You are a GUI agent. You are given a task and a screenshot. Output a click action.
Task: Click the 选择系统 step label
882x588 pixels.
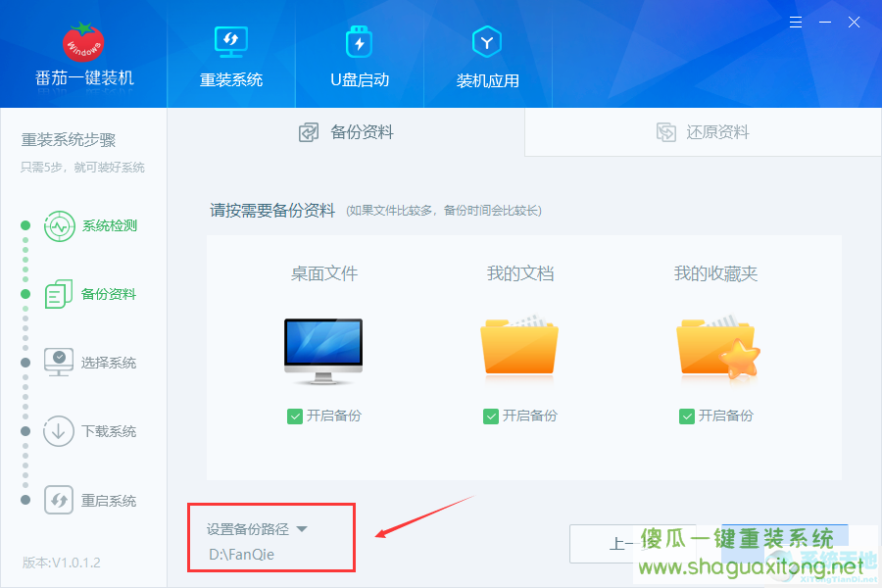click(109, 363)
